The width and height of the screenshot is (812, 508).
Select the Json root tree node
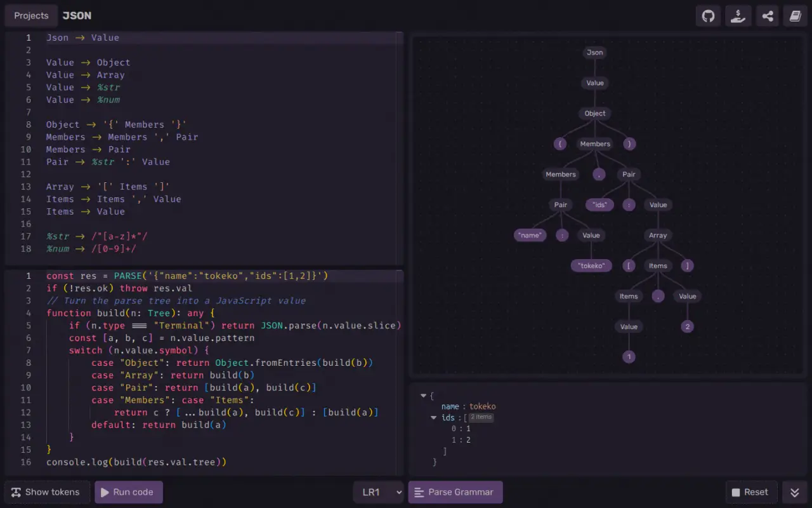point(595,53)
